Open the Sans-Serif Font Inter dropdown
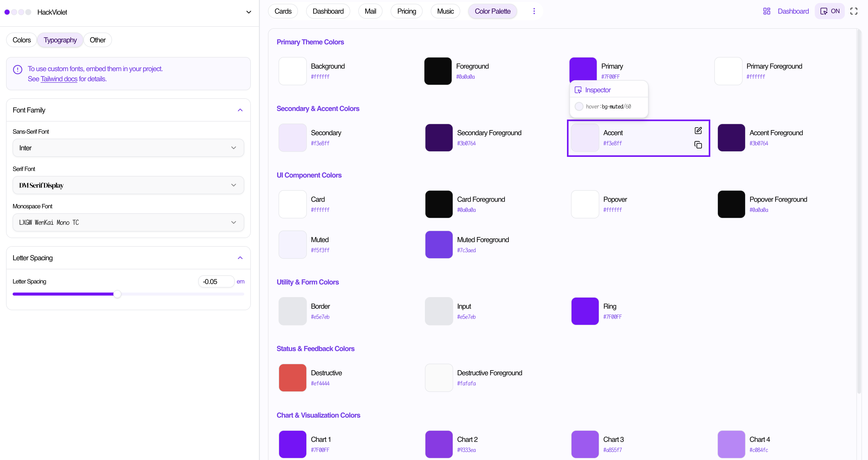The width and height of the screenshot is (868, 460). pos(128,148)
